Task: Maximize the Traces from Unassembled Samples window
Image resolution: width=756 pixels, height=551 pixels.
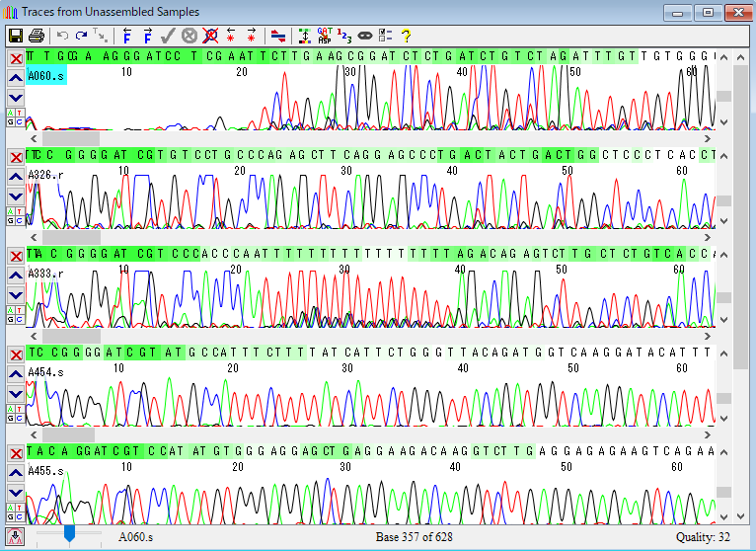Action: (708, 13)
